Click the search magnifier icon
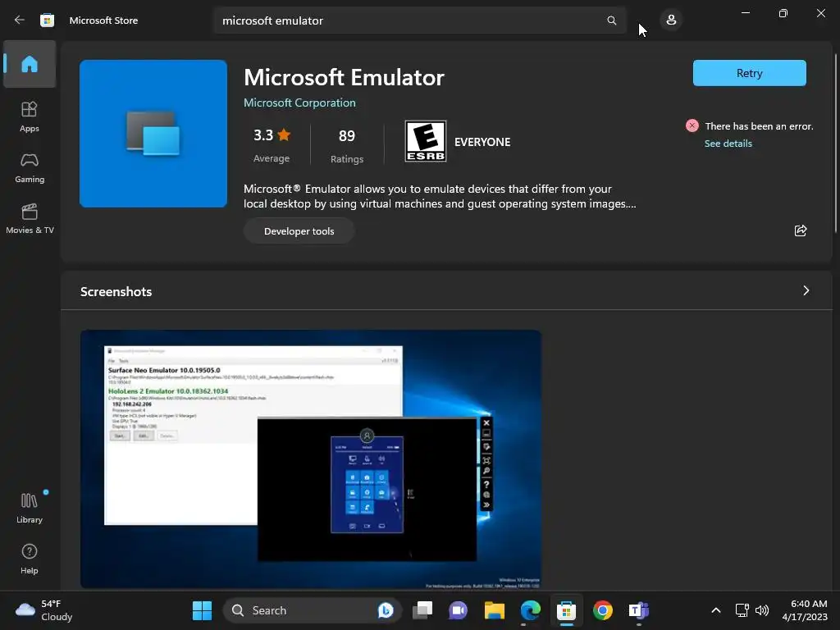The width and height of the screenshot is (840, 630). 611,21
